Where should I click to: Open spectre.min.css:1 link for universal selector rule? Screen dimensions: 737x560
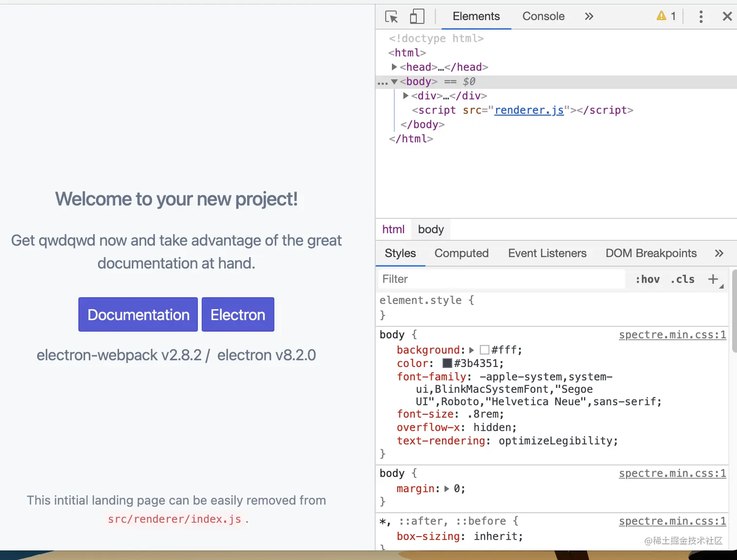[672, 521]
